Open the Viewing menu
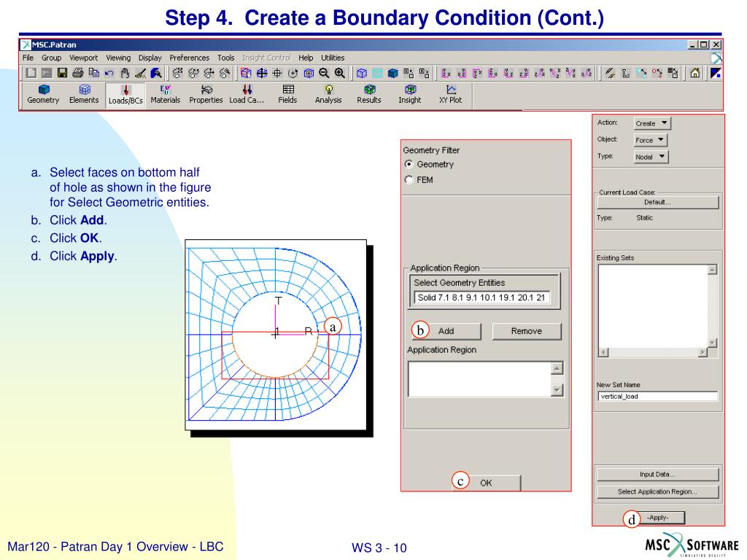Screen dimensions: 747x560 pos(118,58)
